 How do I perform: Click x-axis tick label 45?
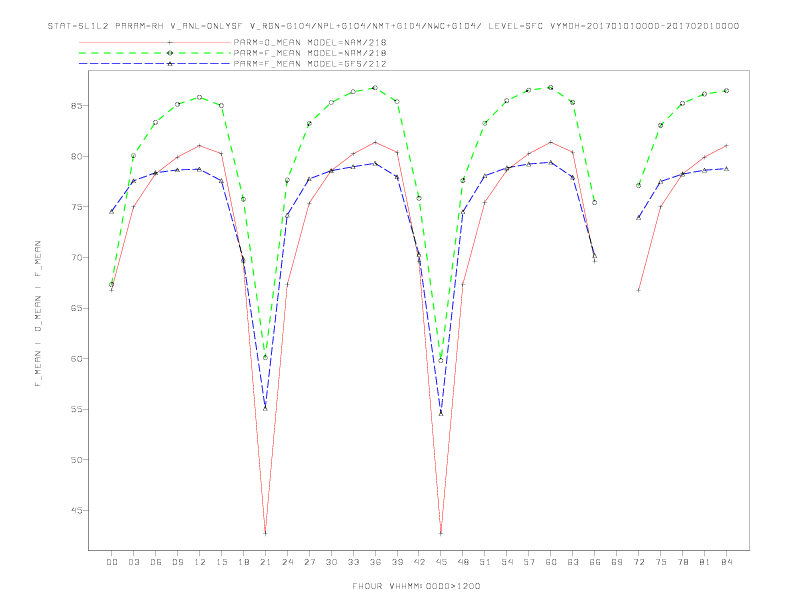[441, 562]
